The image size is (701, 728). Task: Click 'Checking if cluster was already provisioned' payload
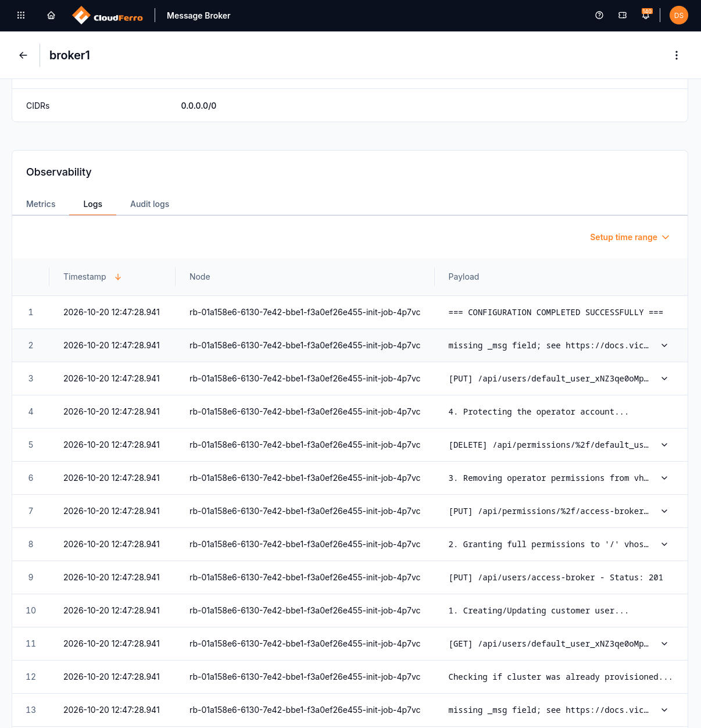tap(560, 677)
